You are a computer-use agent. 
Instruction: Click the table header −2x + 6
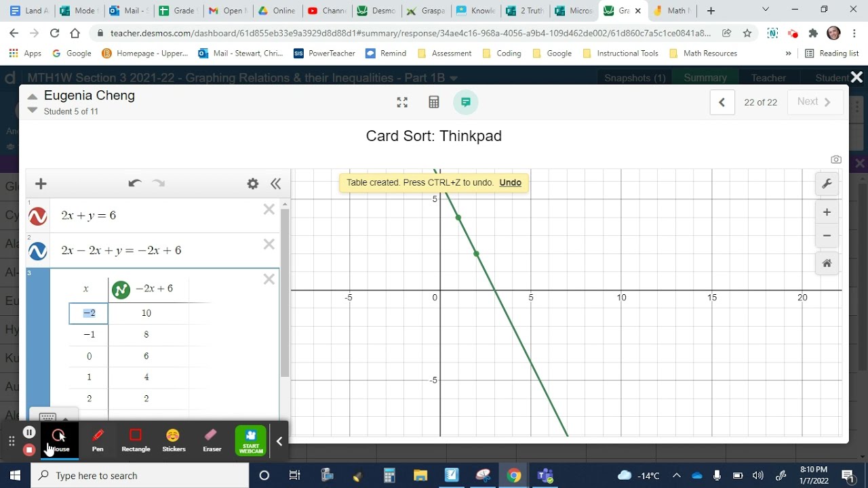(x=154, y=289)
